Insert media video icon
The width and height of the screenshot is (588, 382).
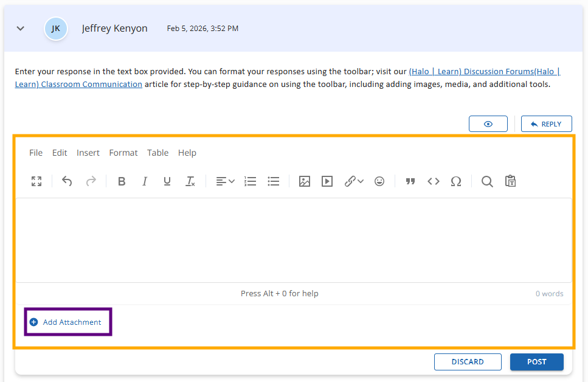pyautogui.click(x=327, y=181)
